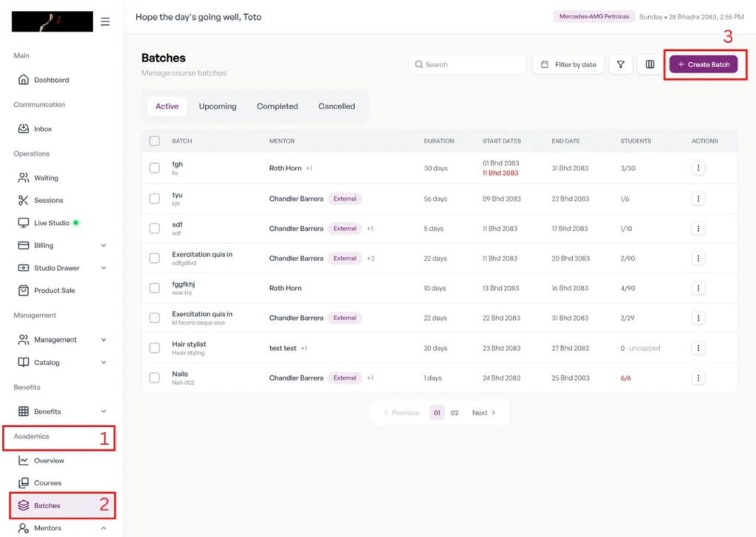Go to the Next page
The width and height of the screenshot is (756, 537).
(484, 413)
